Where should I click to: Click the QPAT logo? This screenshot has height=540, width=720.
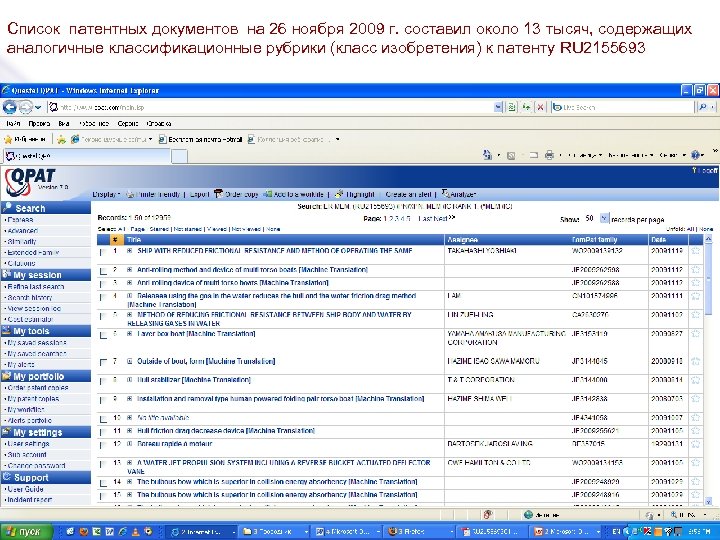[31, 180]
